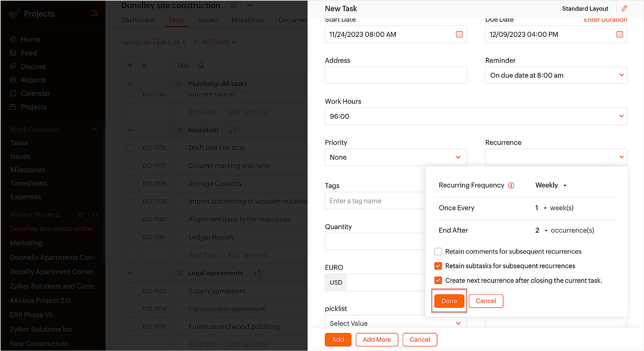Click the Done button in recurrence popup
This screenshot has width=644, height=351.
pyautogui.click(x=449, y=301)
